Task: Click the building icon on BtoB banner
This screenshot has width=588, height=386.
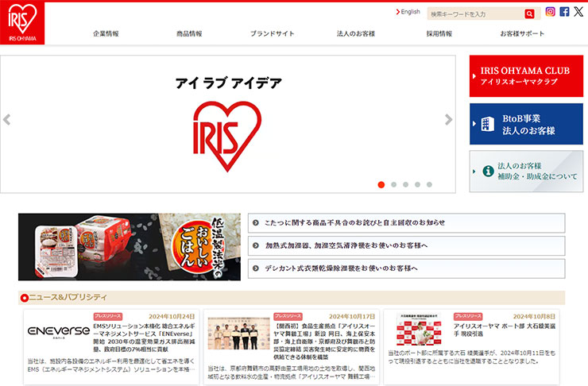Action: pyautogui.click(x=488, y=124)
